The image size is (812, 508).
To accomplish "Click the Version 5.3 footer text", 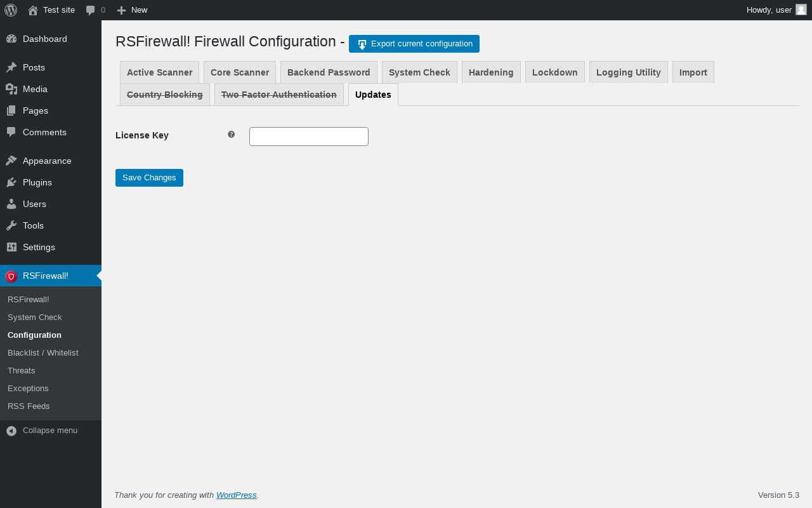I will (x=778, y=495).
